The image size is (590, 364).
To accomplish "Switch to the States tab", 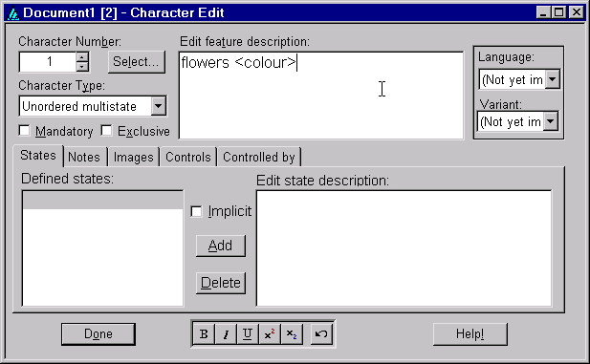I will 38,156.
